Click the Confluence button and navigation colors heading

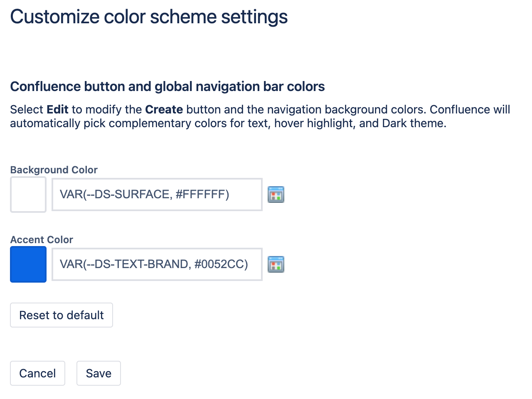click(x=167, y=86)
